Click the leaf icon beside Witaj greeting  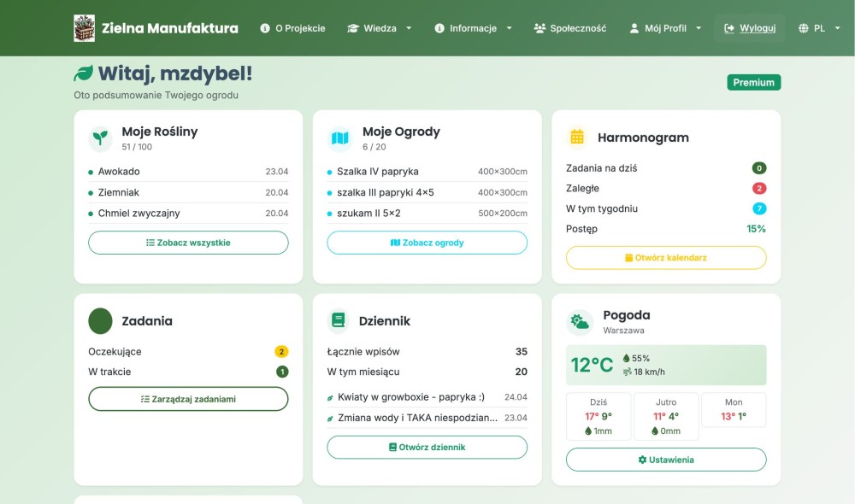pos(84,73)
